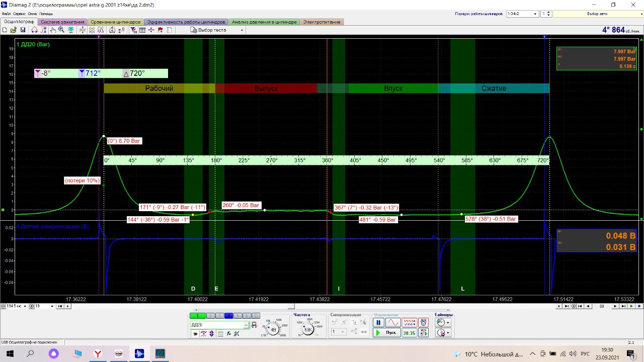Switch to Сравнение цилиндров tab
The width and height of the screenshot is (644, 362).
[116, 22]
